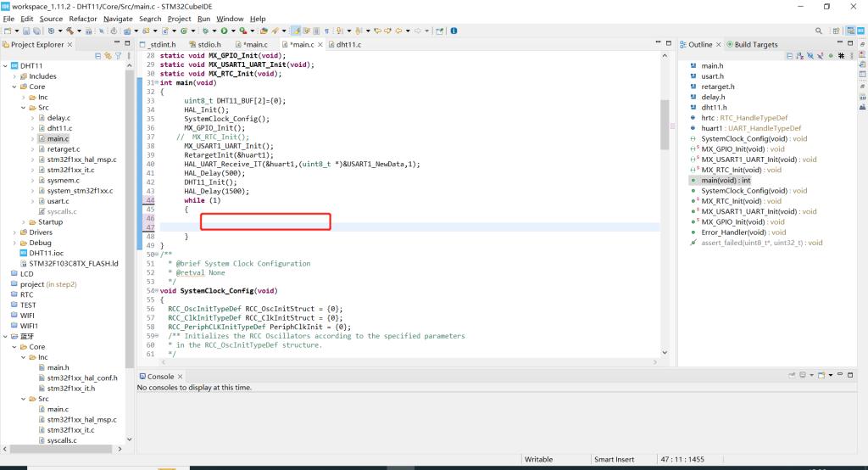Click the toolbar Search magnifier icon
This screenshot has height=470, width=868.
[x=819, y=31]
